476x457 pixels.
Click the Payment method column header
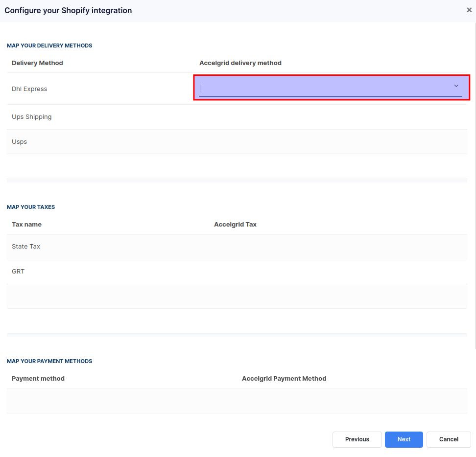(38, 379)
